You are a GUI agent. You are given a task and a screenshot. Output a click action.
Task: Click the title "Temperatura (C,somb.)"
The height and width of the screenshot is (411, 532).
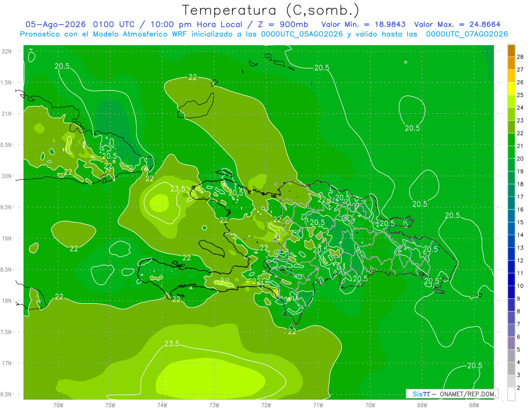pyautogui.click(x=270, y=10)
